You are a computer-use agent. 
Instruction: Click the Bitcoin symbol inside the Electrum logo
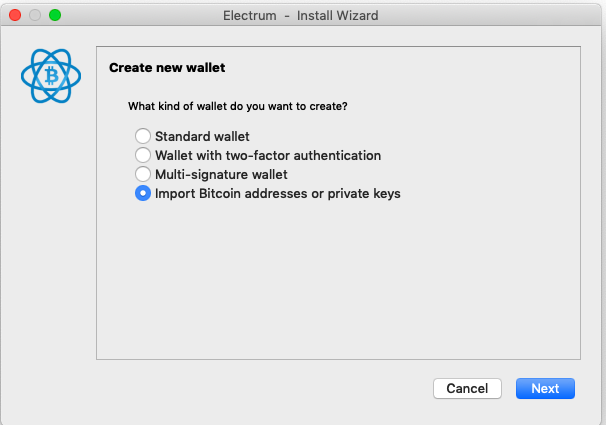pos(51,75)
